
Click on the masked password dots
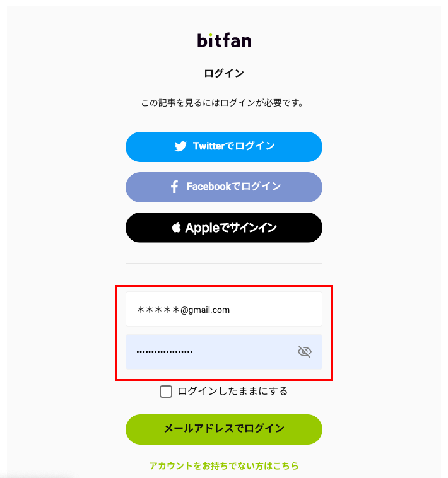[x=165, y=352]
